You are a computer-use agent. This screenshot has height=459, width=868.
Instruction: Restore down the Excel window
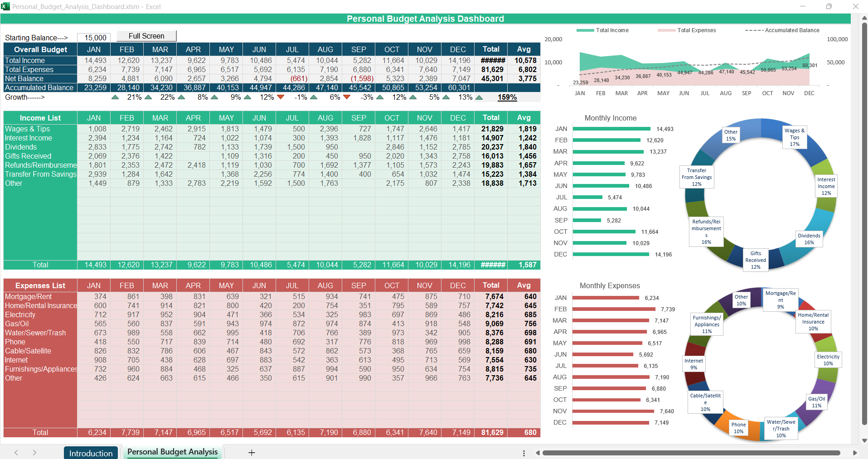pyautogui.click(x=829, y=6)
